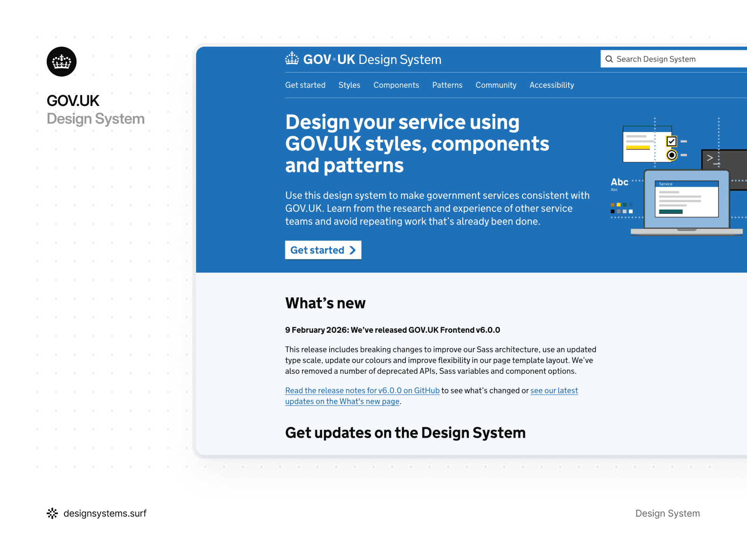This screenshot has width=747, height=560.
Task: Click the crown icon in the blue header
Action: point(292,58)
